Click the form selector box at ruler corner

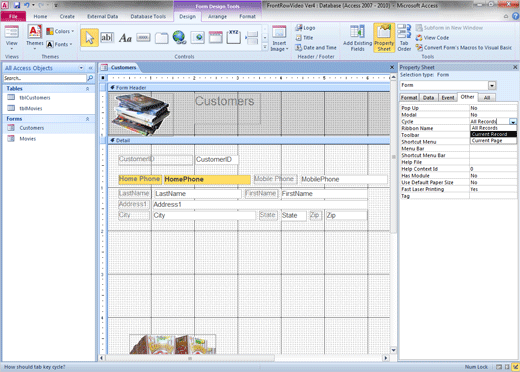tap(103, 78)
